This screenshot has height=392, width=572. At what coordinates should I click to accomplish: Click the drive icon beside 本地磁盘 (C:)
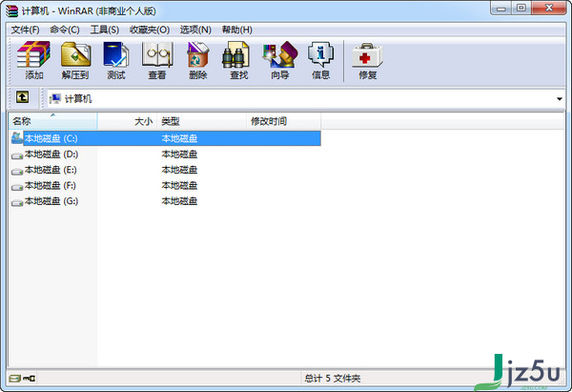[x=17, y=138]
